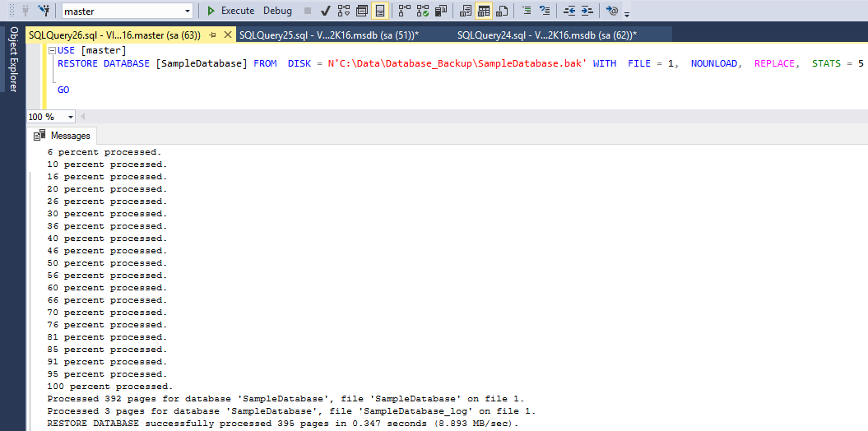Click the GO statement in editor
The height and width of the screenshot is (431, 868).
(63, 89)
